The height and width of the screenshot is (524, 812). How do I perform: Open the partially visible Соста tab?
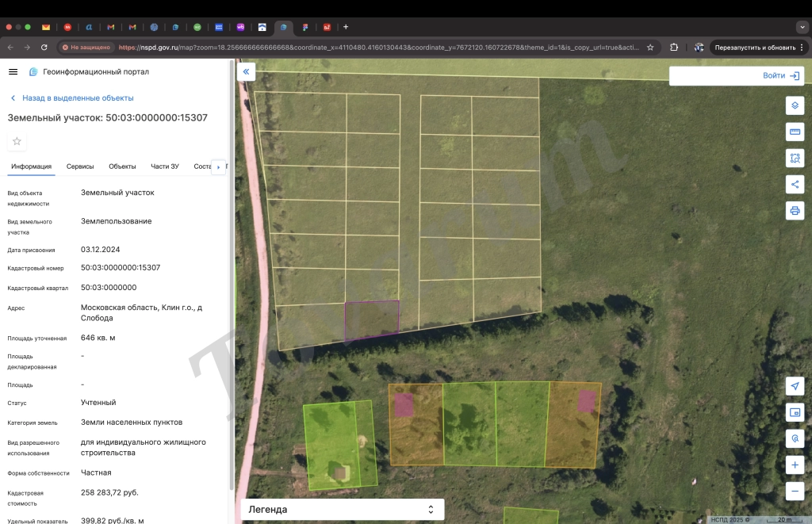click(202, 166)
